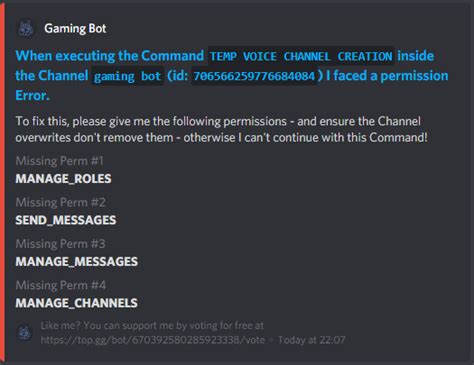Click the blue embed title starting 'When executing'
The image size is (474, 365).
[x=232, y=75]
